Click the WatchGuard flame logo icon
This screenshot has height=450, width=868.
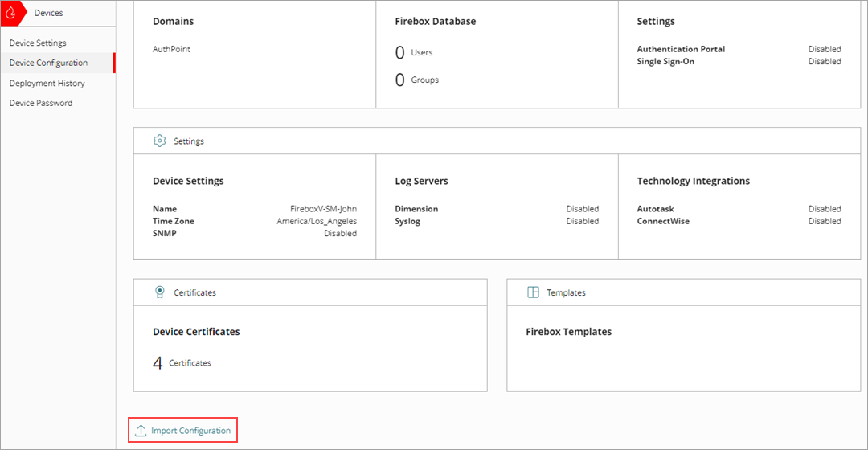point(11,13)
